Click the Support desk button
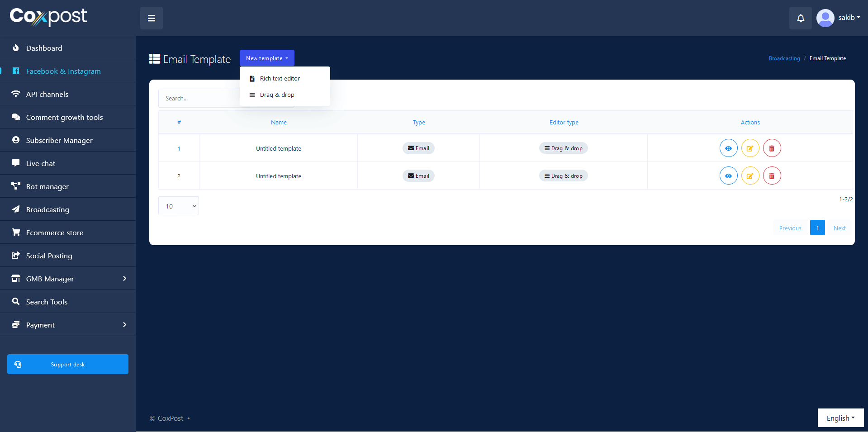This screenshot has height=432, width=868. coord(68,364)
